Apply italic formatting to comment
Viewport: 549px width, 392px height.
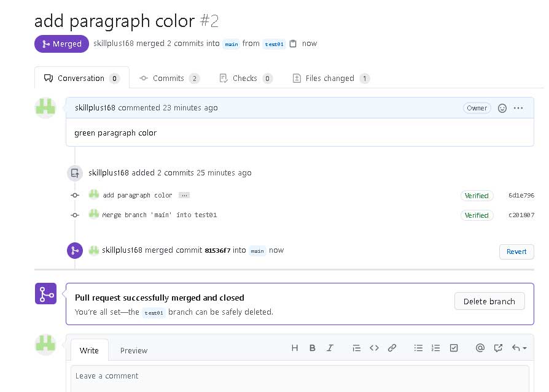coord(330,348)
